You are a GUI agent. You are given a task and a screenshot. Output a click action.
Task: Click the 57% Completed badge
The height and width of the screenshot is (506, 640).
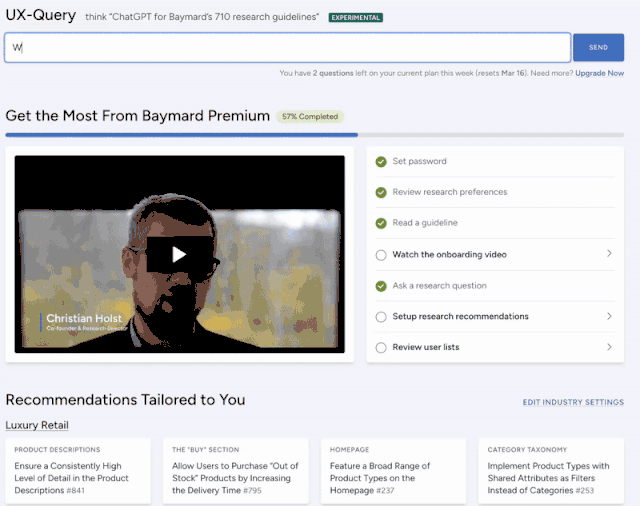click(x=310, y=117)
